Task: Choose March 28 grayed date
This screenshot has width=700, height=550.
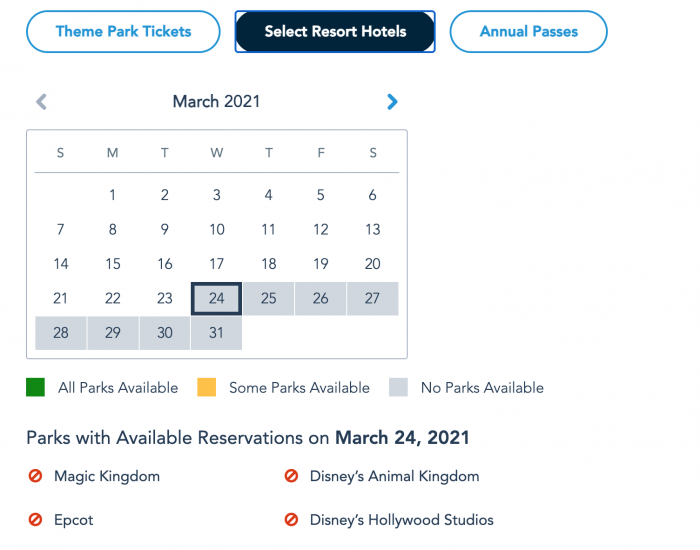Action: tap(61, 333)
